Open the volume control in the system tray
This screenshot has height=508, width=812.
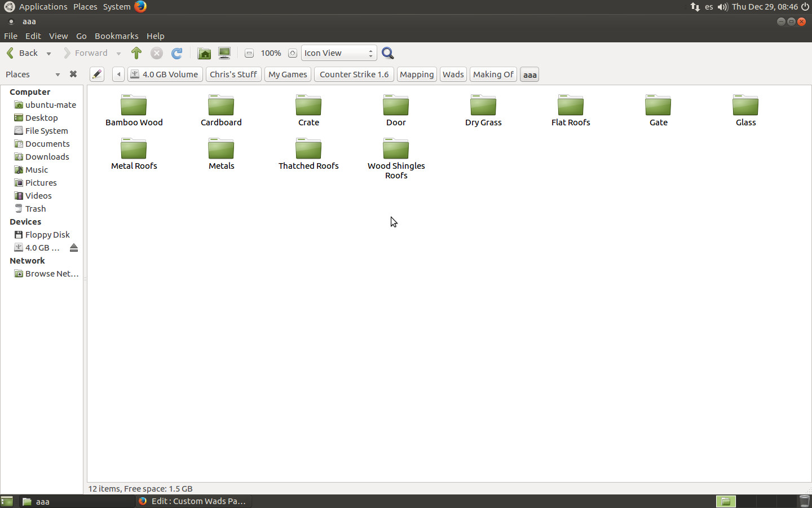point(722,7)
